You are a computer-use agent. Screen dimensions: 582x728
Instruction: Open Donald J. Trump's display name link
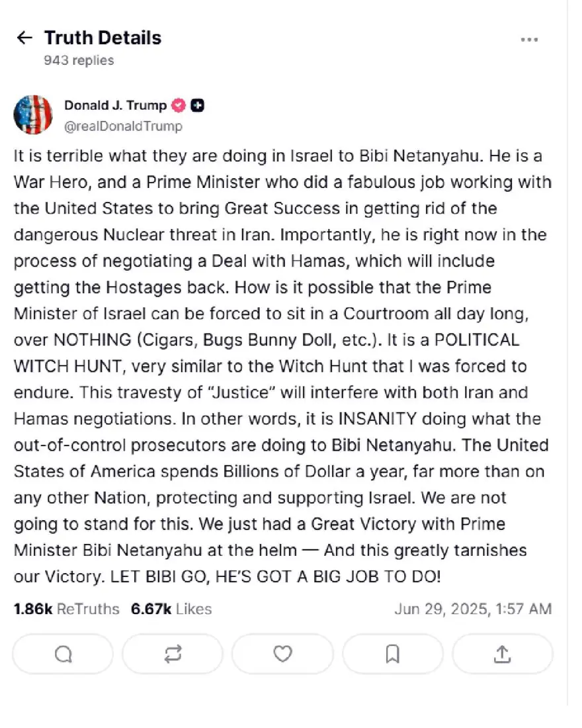115,106
